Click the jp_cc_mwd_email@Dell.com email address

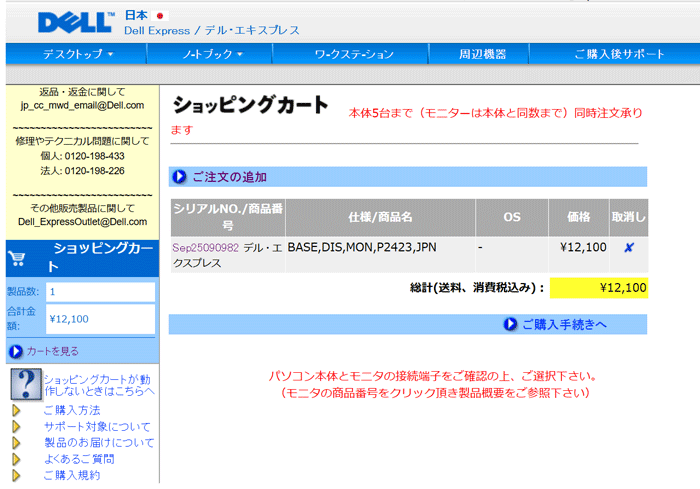pos(82,105)
